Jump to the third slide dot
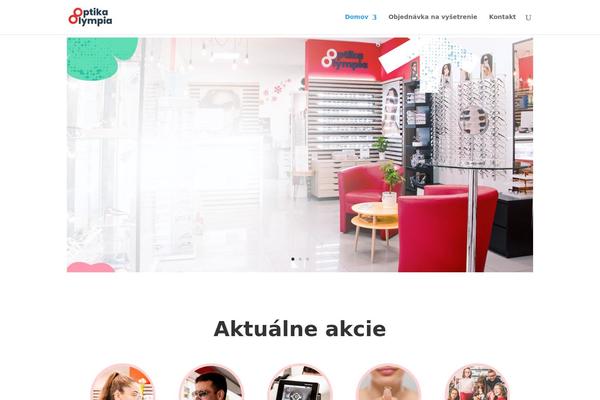The image size is (600, 400). (307, 259)
